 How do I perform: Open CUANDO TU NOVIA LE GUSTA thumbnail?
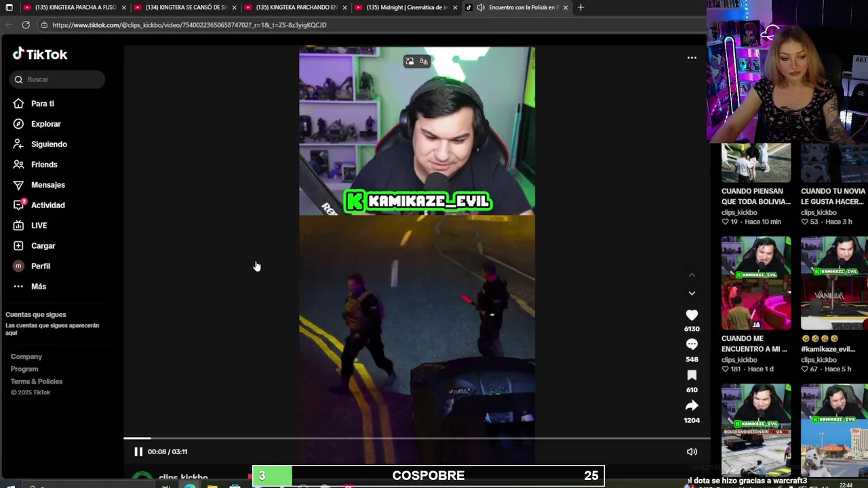[x=834, y=163]
